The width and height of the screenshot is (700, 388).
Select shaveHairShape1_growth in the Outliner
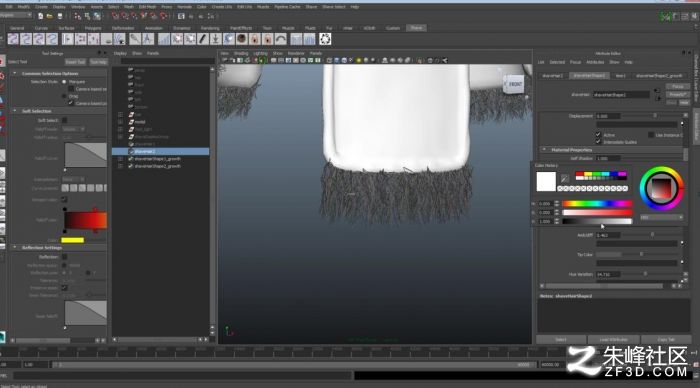pyautogui.click(x=157, y=159)
